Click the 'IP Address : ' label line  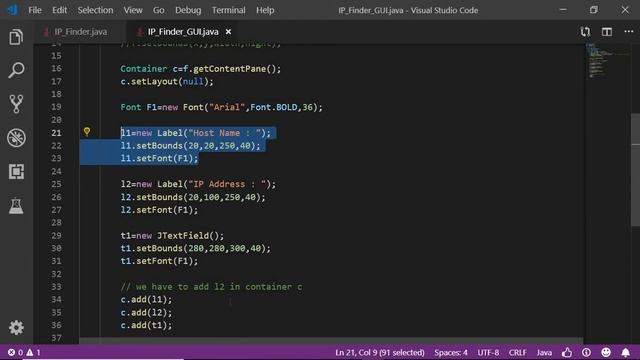[198, 184]
